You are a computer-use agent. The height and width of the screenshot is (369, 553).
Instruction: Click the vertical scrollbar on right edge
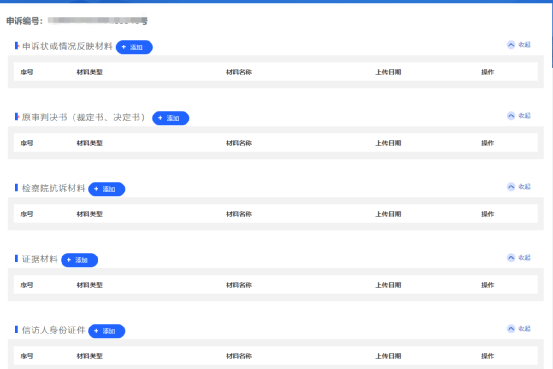click(x=552, y=35)
